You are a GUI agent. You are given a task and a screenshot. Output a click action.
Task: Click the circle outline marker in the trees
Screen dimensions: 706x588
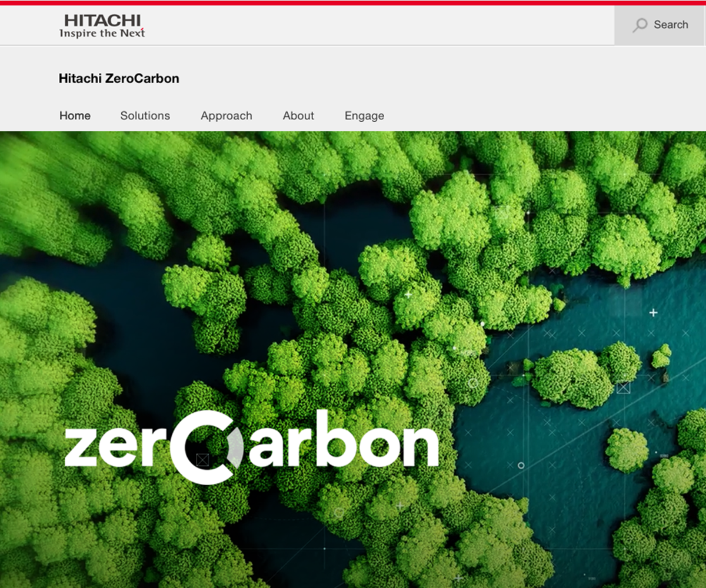click(x=474, y=383)
